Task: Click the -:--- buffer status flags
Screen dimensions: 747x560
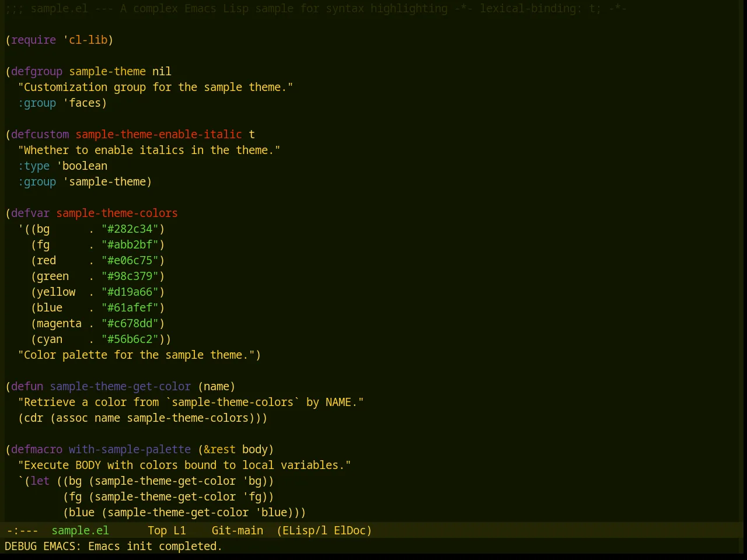Action: tap(22, 530)
